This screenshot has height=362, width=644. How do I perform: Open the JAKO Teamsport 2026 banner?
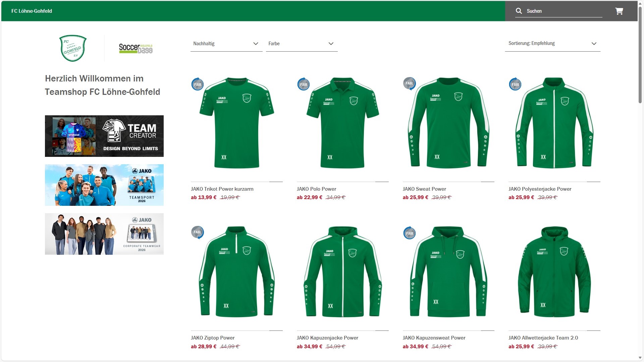pos(104,185)
